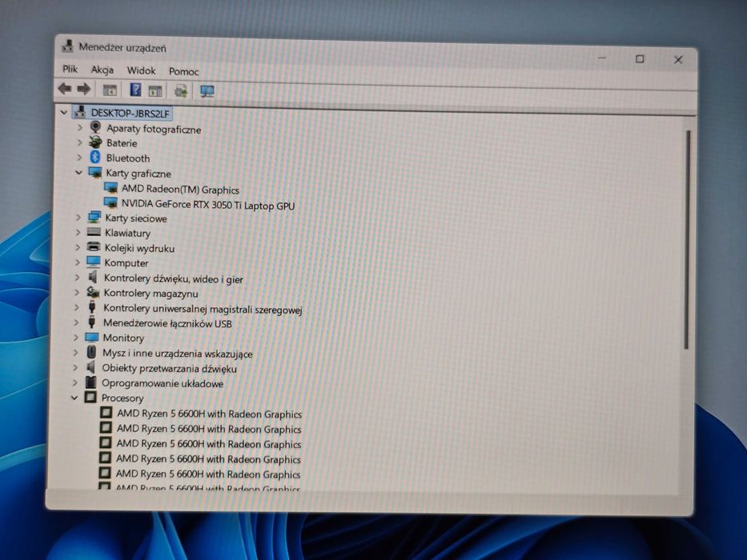747x560 pixels.
Task: Maximize the Menedżer urządzeń window
Action: click(640, 58)
